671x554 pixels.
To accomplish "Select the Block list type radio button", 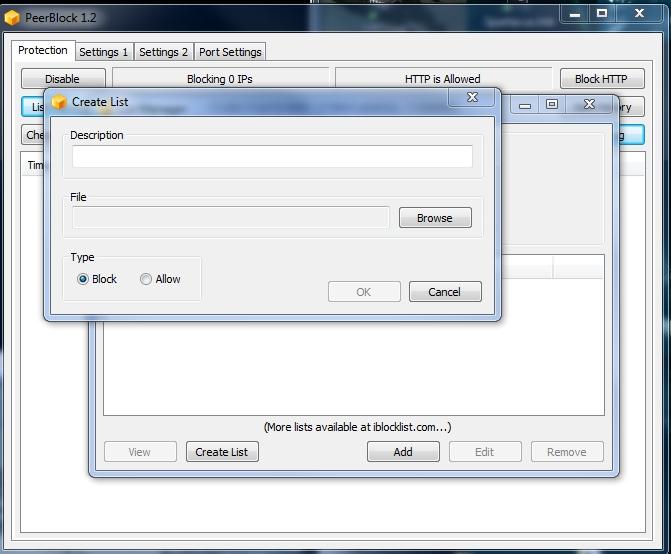I will [x=83, y=279].
